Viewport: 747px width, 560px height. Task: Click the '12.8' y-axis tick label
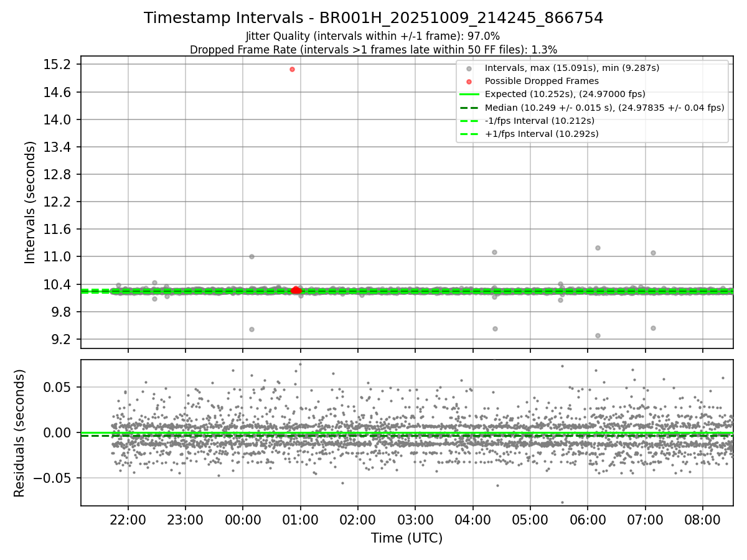59,174
